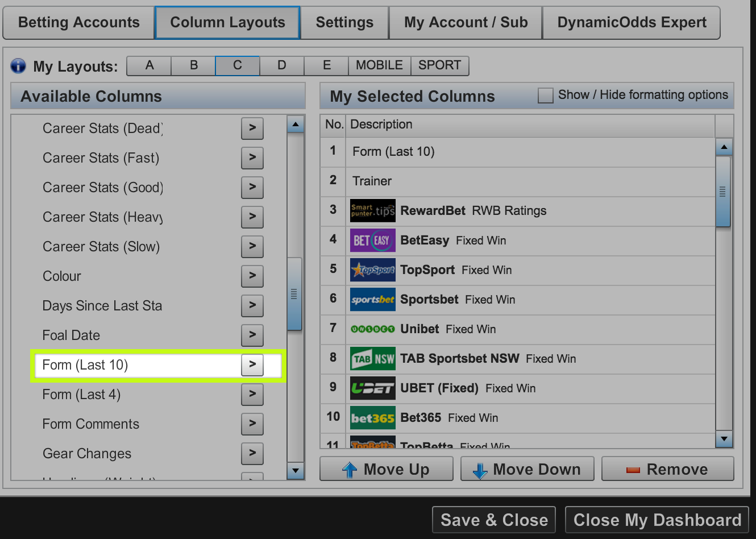
Task: Select the BetEasy Fixed Win row
Action: pos(518,241)
